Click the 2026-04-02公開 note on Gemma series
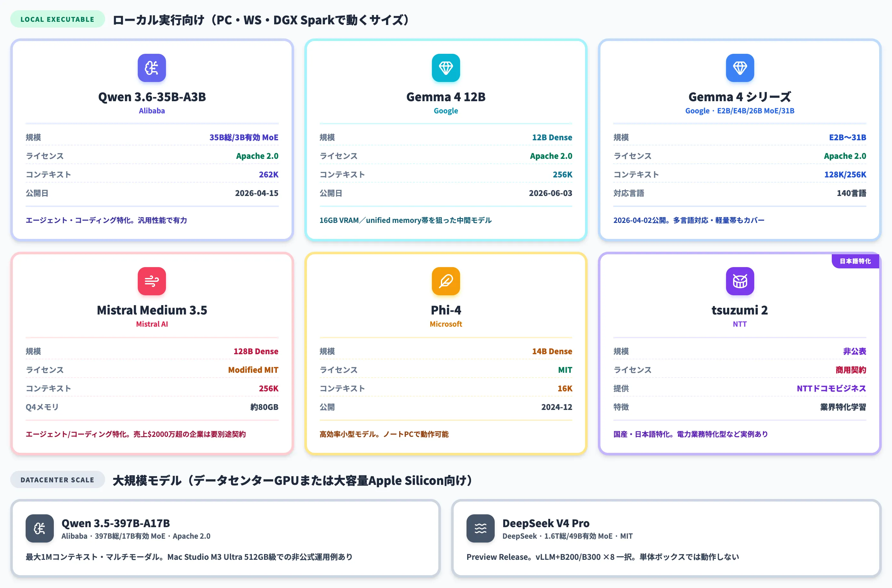This screenshot has width=892, height=588. [x=689, y=220]
